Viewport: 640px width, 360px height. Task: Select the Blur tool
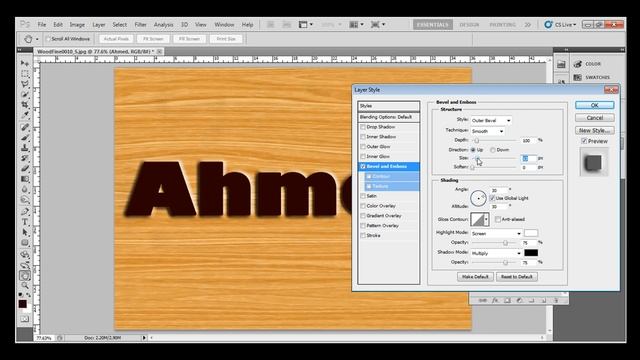coord(25,189)
